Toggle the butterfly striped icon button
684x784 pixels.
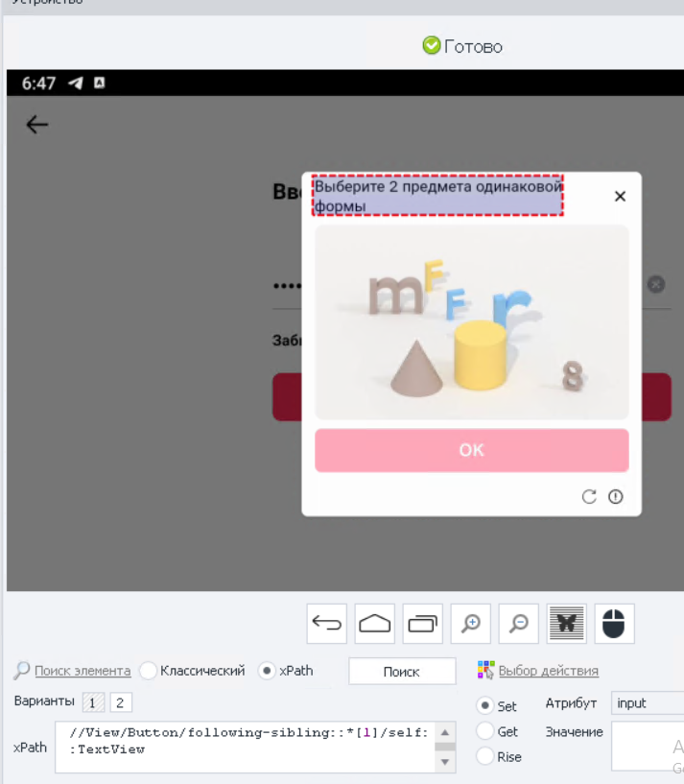pos(567,624)
